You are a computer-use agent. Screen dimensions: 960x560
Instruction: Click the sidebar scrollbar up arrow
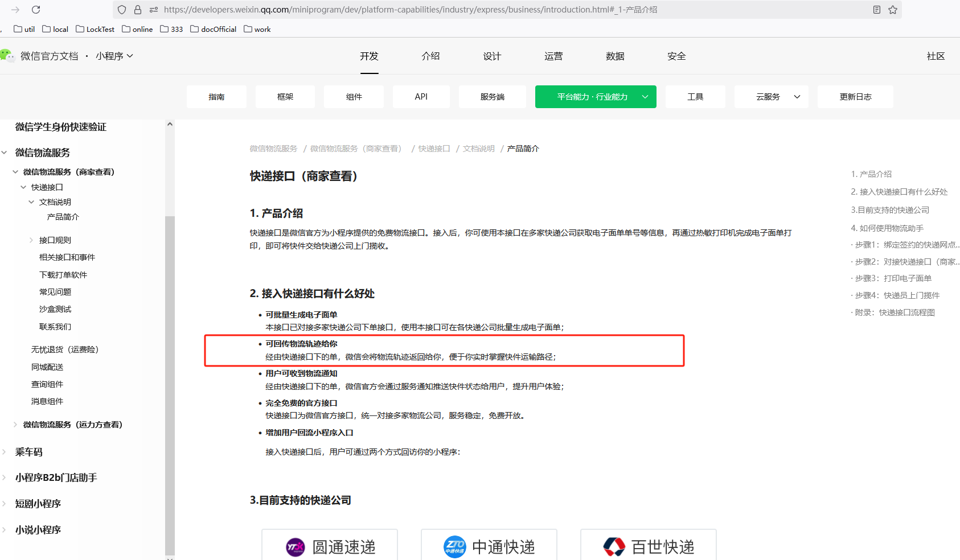(170, 124)
